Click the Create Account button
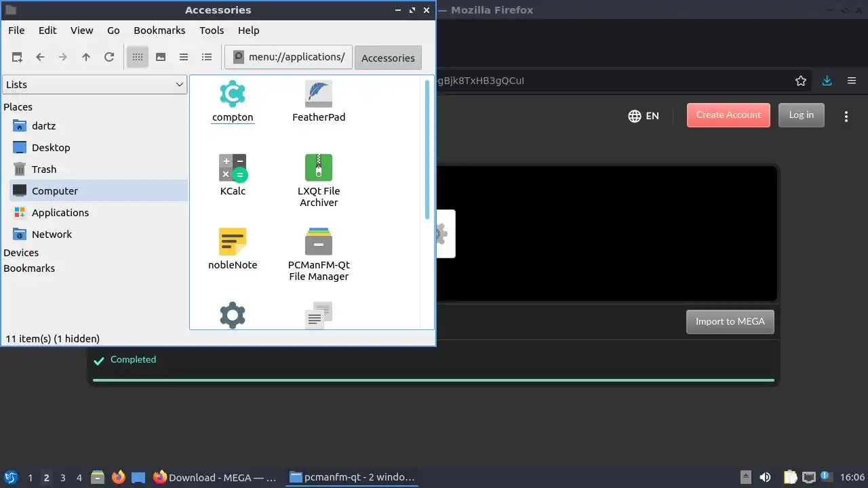 (728, 115)
